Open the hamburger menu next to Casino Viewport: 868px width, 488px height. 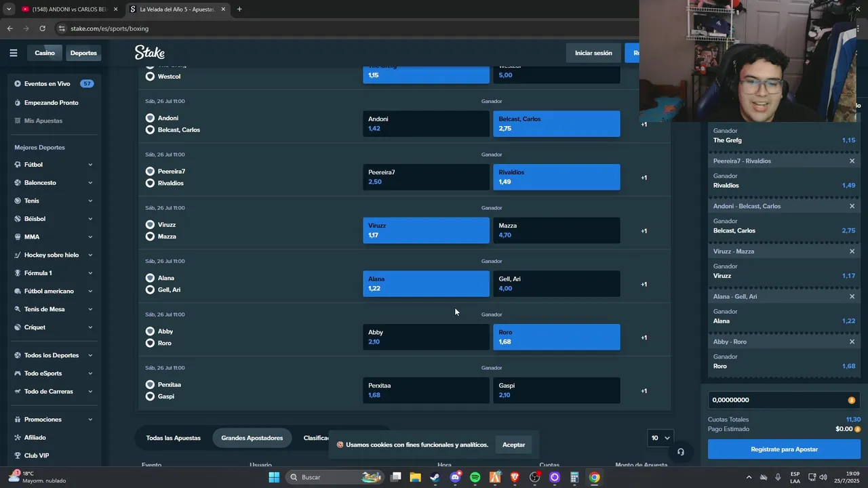[14, 53]
